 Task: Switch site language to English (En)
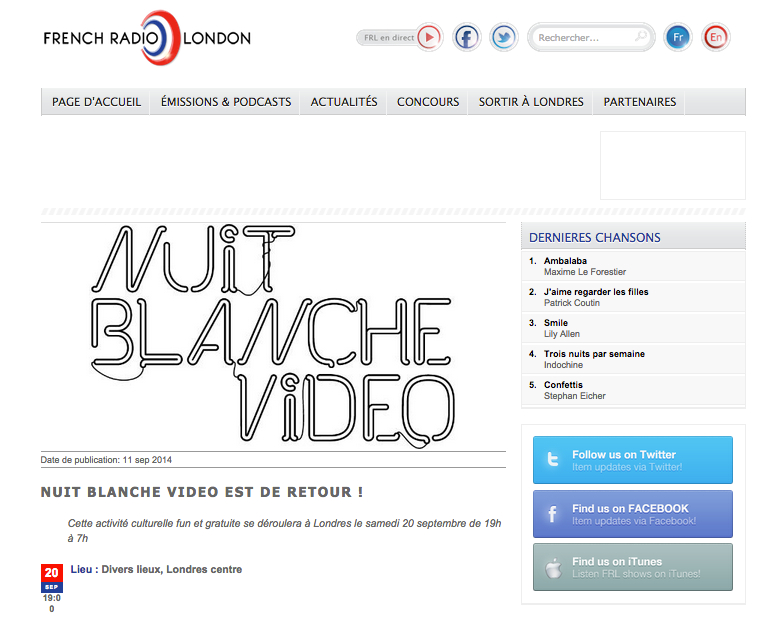[715, 37]
